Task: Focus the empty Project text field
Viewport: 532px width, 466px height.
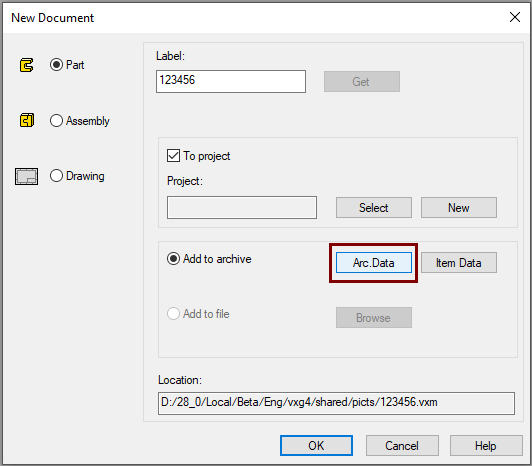Action: click(242, 207)
